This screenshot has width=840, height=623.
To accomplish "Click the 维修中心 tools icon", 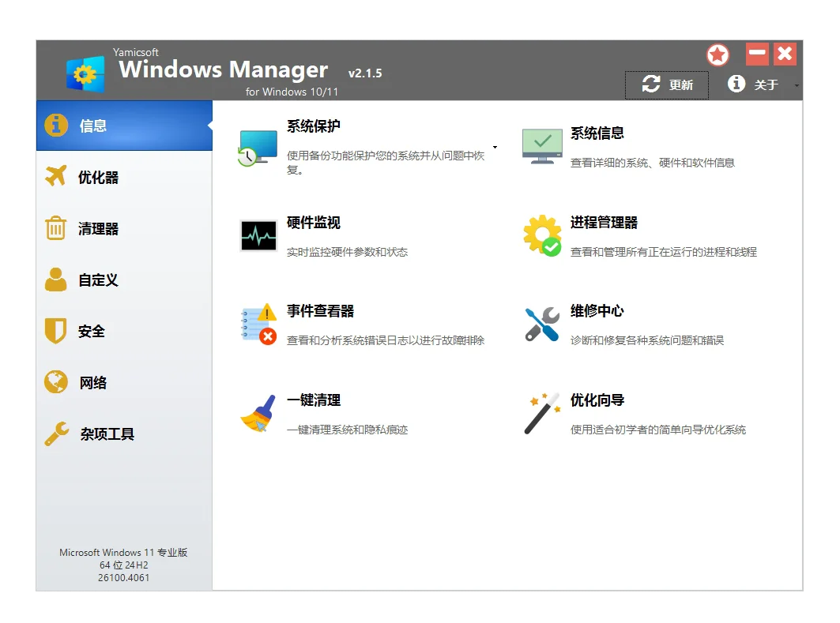I will 542,325.
